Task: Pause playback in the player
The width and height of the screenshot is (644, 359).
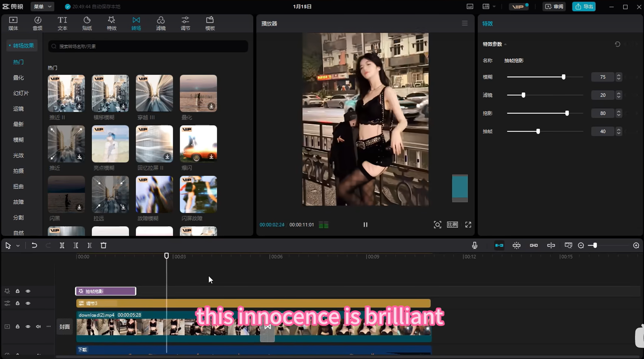Action: pyautogui.click(x=365, y=225)
